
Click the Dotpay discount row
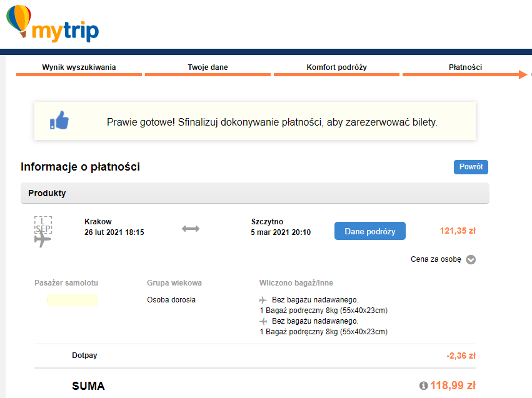255,356
